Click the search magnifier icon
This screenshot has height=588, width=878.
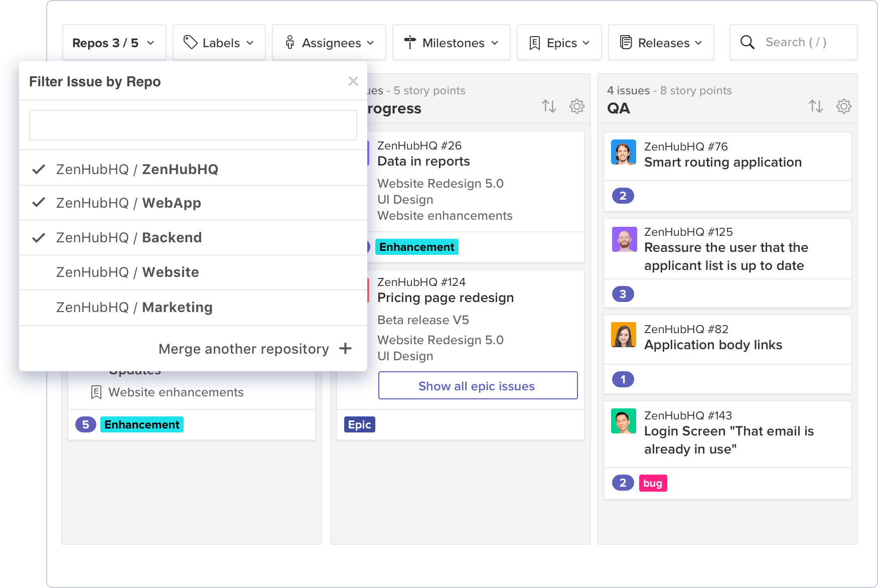(748, 42)
